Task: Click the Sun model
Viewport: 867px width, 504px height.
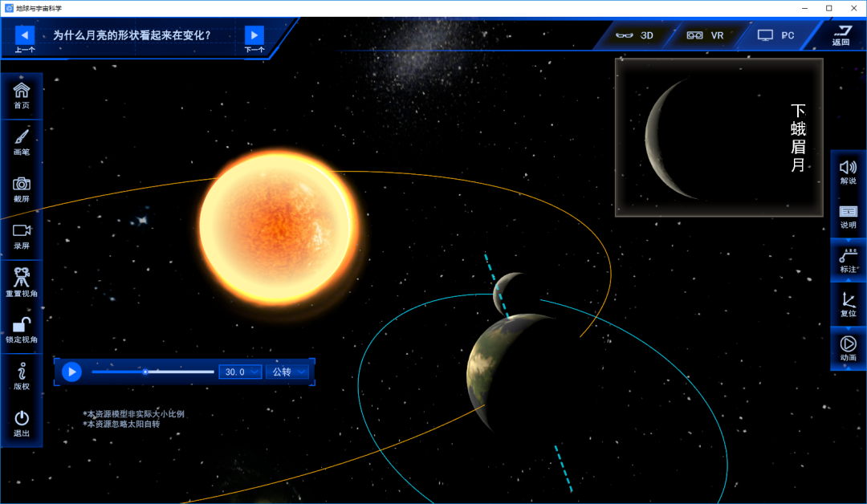Action: coord(279,228)
